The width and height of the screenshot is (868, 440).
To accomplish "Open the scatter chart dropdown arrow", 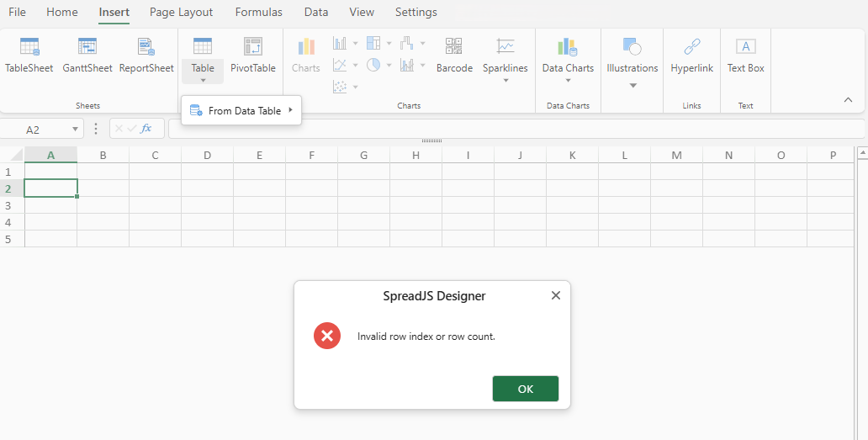I will click(356, 87).
